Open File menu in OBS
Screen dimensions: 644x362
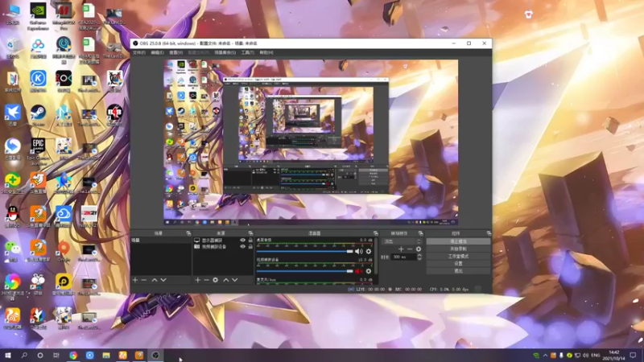[138, 52]
